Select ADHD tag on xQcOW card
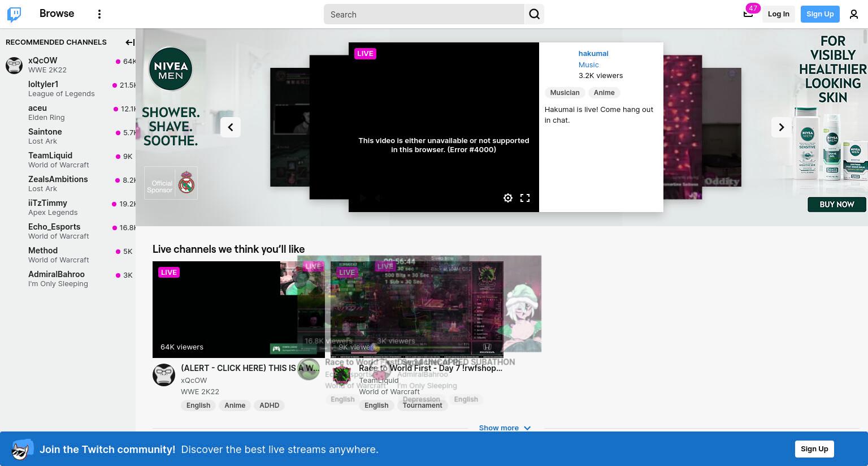The height and width of the screenshot is (466, 868). pyautogui.click(x=270, y=405)
